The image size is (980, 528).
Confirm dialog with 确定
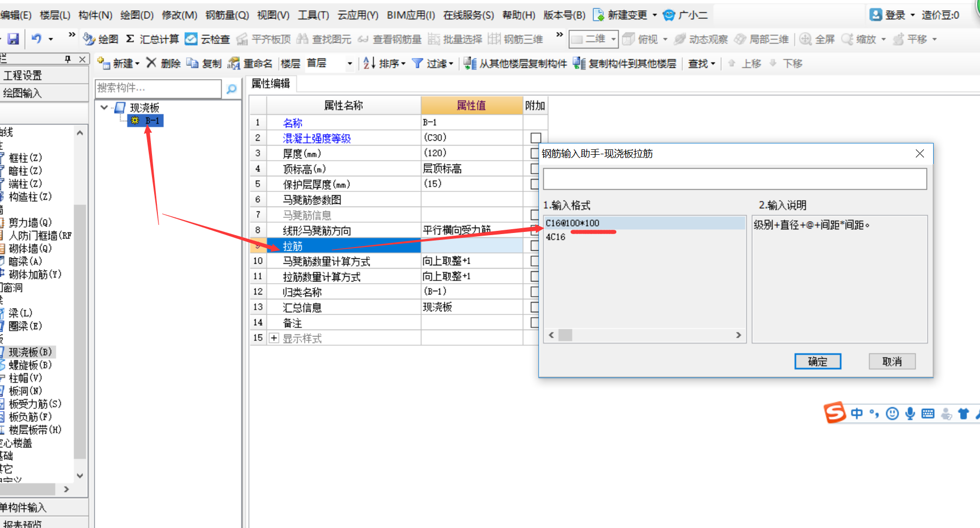(817, 361)
